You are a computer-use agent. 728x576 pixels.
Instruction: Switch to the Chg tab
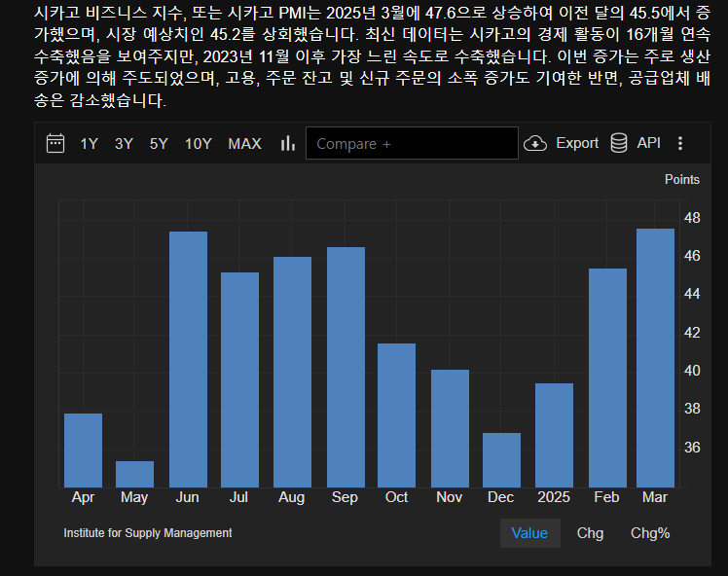point(590,533)
